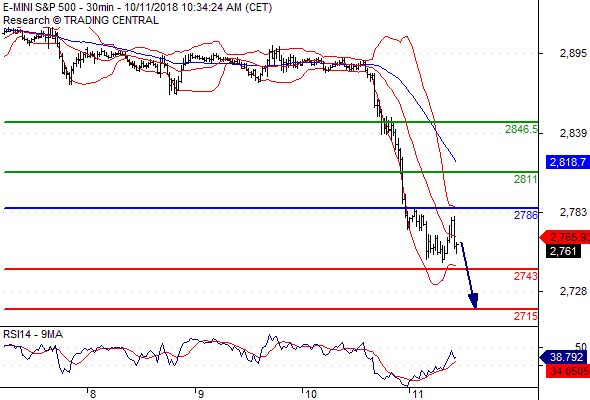Click the 2,728 price axis label

tap(573, 291)
